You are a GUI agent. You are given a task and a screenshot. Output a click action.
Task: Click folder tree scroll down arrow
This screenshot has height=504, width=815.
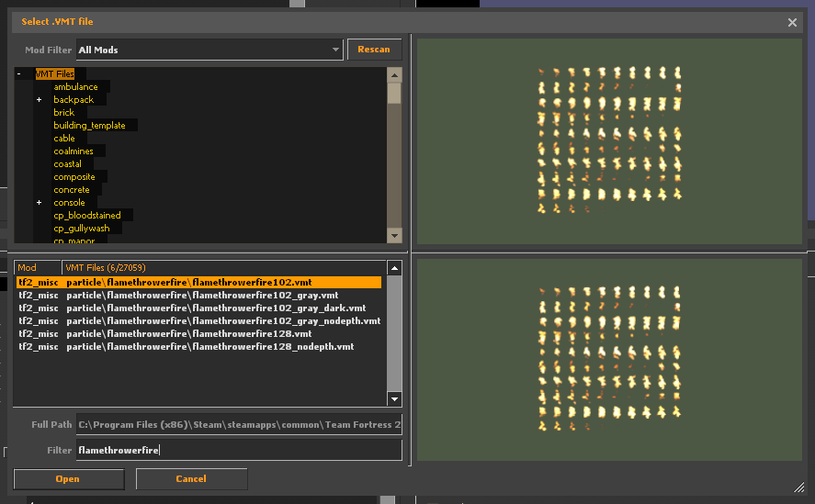click(394, 235)
